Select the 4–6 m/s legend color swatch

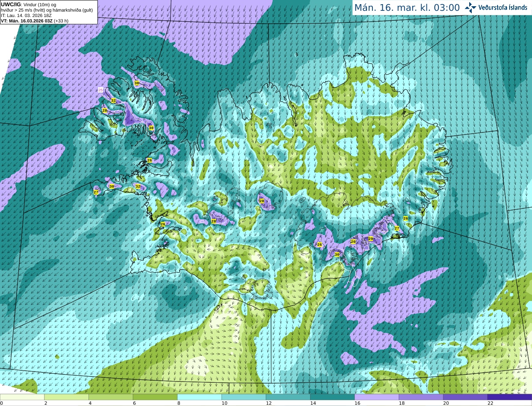(x=111, y=397)
